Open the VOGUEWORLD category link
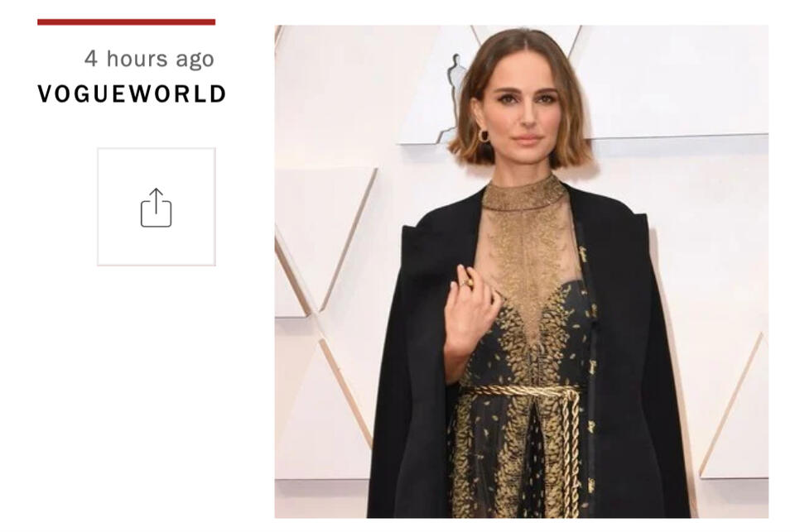The width and height of the screenshot is (795, 532). coord(132,94)
